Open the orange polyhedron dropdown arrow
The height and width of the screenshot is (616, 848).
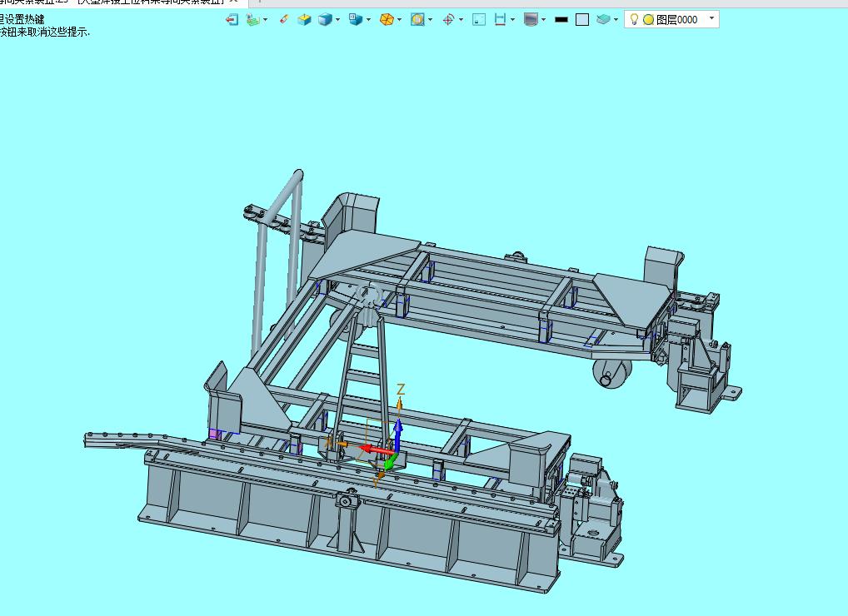tap(399, 20)
